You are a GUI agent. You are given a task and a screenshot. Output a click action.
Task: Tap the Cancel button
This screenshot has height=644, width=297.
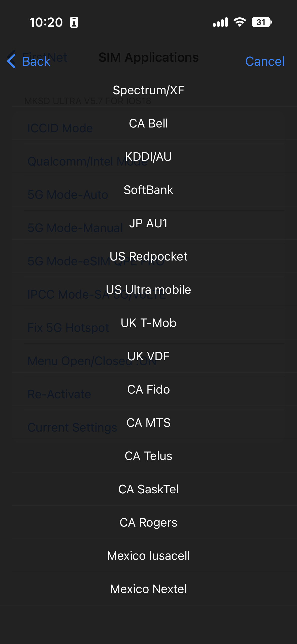pyautogui.click(x=265, y=61)
